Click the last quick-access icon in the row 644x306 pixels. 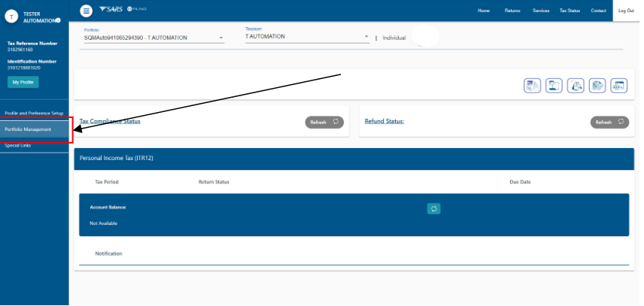618,86
